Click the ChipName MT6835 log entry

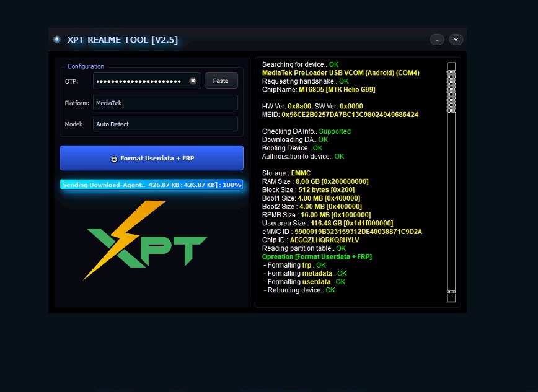(x=318, y=90)
